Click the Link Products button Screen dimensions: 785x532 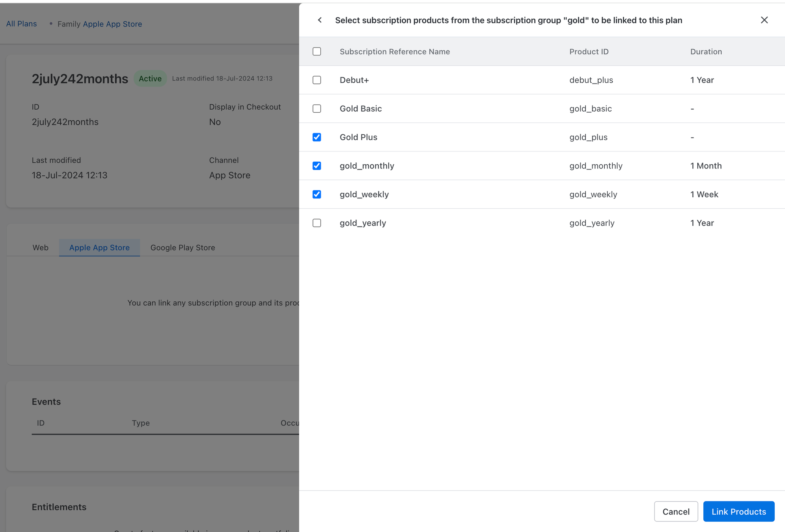pos(738,512)
